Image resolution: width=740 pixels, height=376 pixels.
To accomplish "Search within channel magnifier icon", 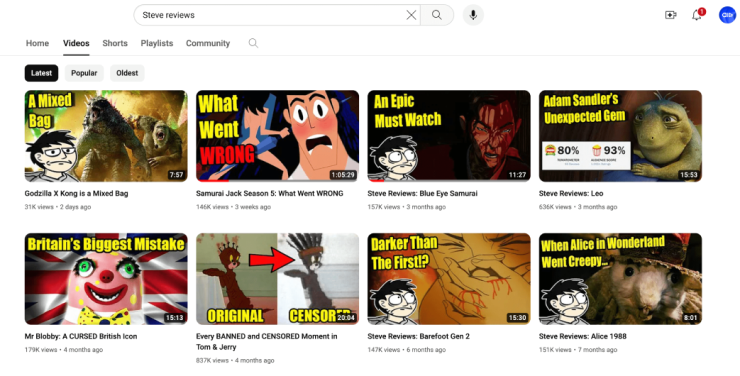I will tap(253, 43).
